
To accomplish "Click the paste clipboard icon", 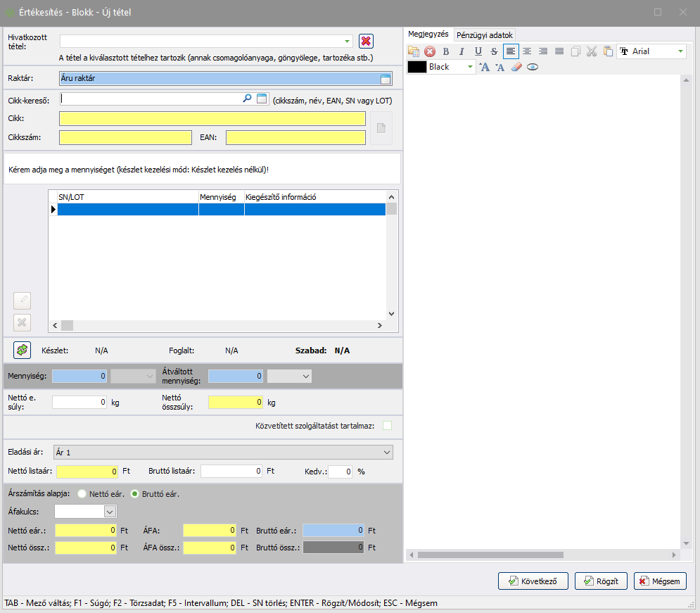I will [x=608, y=51].
